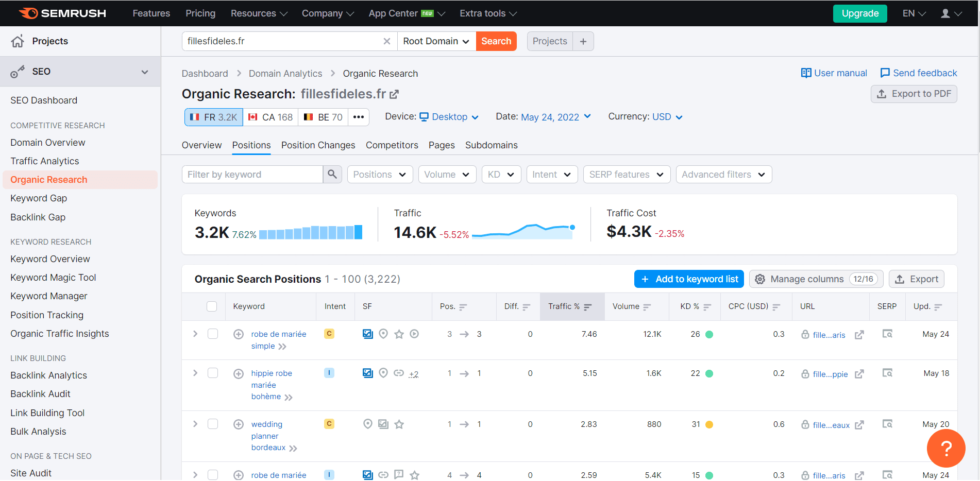Clear the domain search field
The image size is (980, 481).
click(387, 41)
